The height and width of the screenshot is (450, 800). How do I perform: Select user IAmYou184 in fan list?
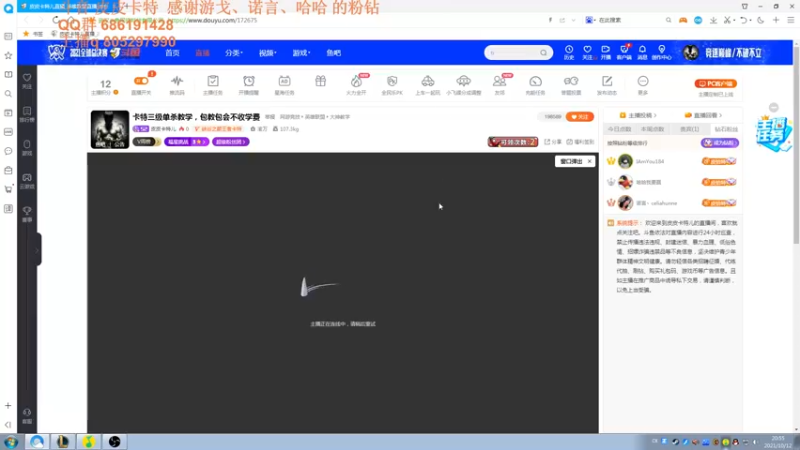[x=649, y=161]
